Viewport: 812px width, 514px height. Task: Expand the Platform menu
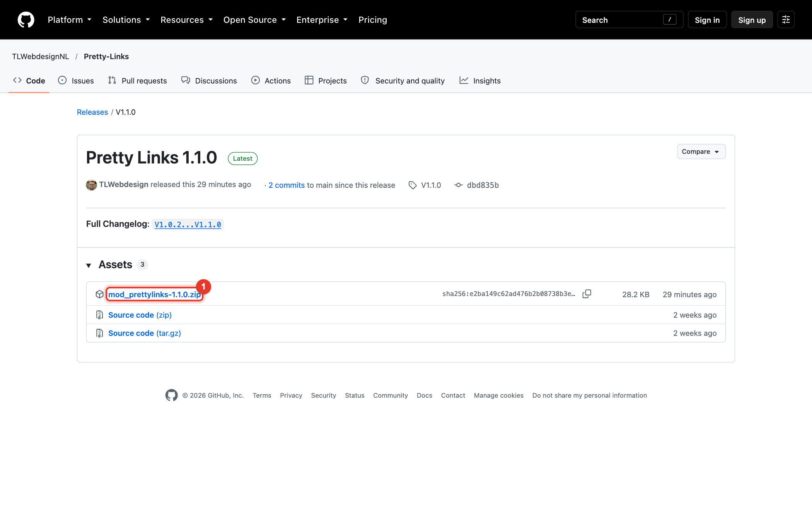pyautogui.click(x=70, y=20)
